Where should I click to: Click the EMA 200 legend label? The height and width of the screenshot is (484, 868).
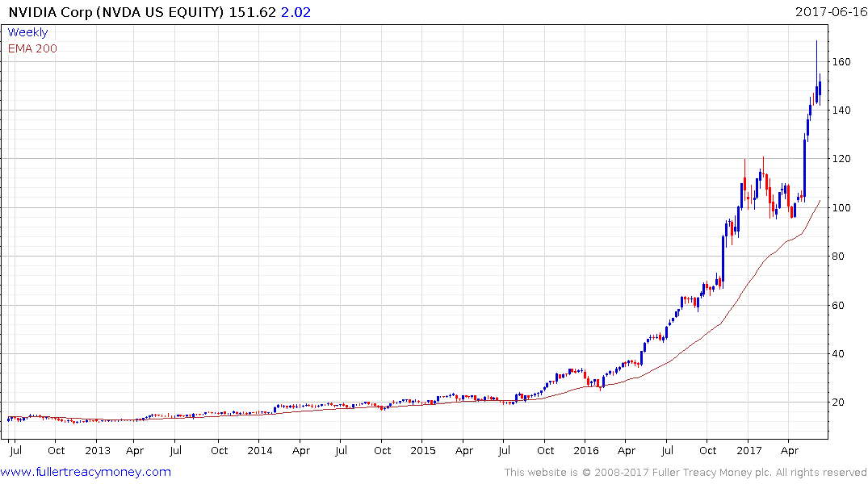pos(32,48)
